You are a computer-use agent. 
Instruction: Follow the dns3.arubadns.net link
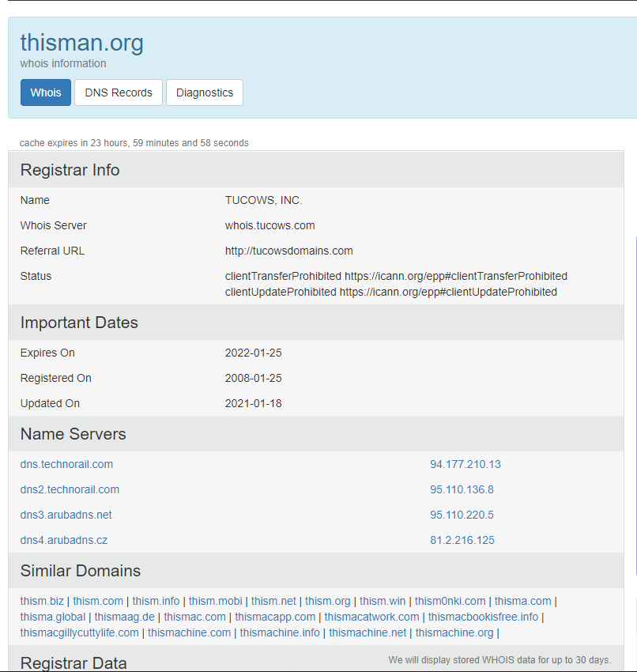pos(66,515)
